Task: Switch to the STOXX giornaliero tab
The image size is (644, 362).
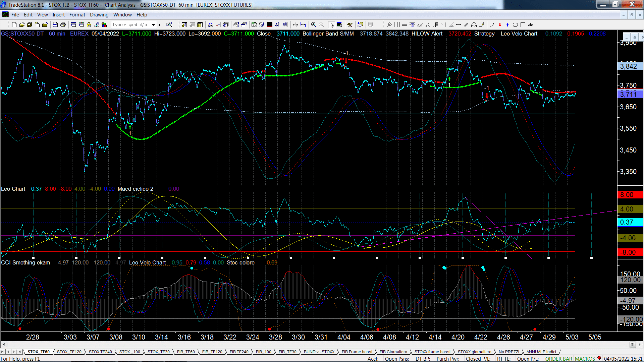Action: pyautogui.click(x=474, y=352)
